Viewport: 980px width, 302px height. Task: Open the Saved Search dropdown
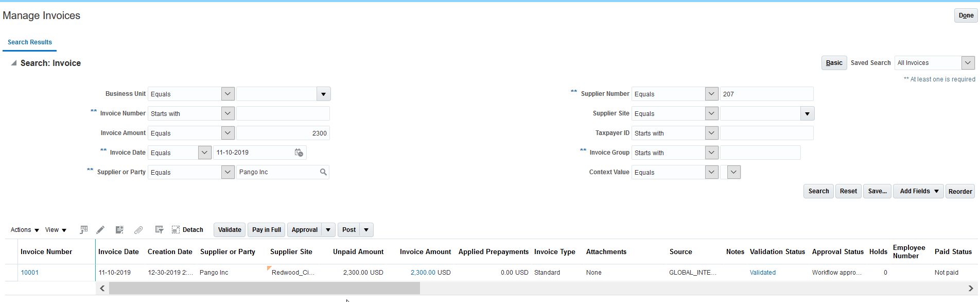point(968,63)
